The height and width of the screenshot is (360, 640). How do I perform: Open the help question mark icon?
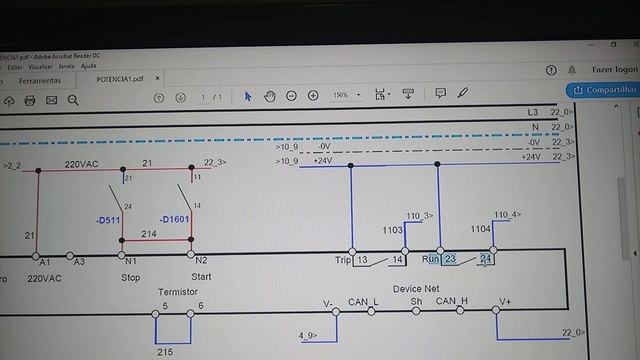click(x=551, y=70)
